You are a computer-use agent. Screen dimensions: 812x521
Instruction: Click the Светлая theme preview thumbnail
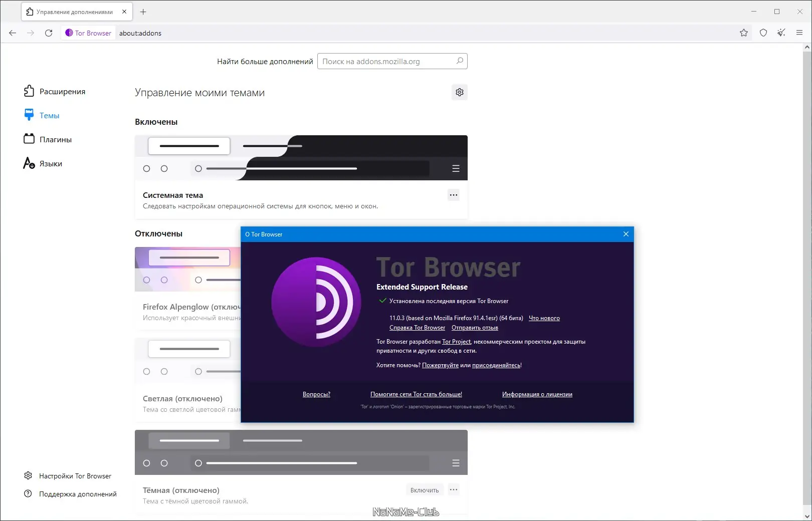(188, 361)
